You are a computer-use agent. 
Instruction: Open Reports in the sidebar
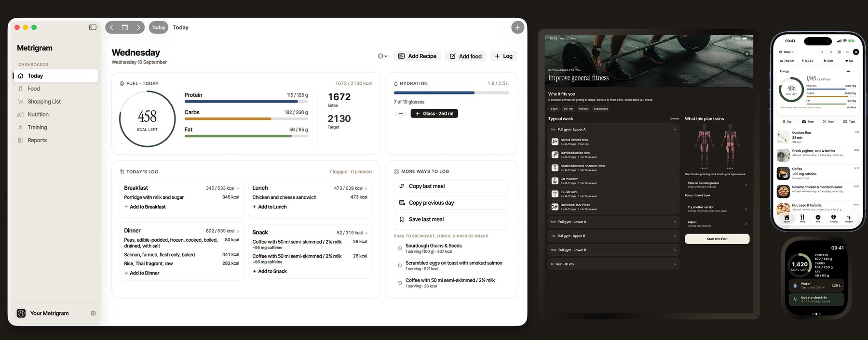55,140
